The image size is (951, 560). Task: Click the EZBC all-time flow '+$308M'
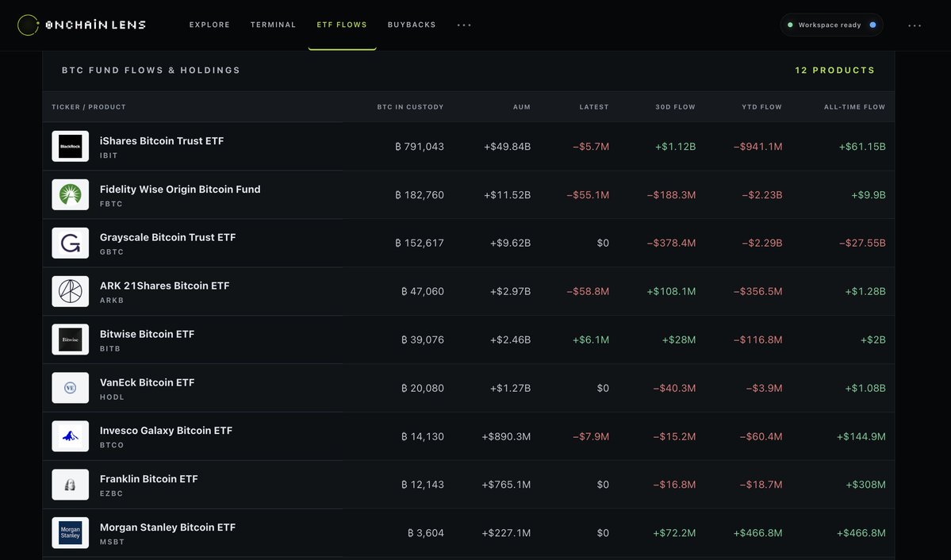[866, 484]
